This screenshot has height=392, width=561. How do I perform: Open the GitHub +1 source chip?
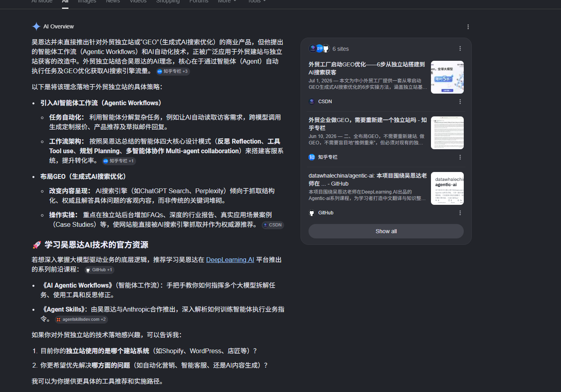pyautogui.click(x=99, y=270)
